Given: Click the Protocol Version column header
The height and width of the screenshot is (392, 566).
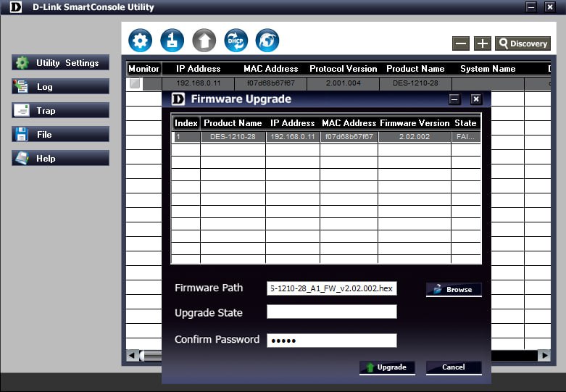Looking at the screenshot, I should 344,69.
